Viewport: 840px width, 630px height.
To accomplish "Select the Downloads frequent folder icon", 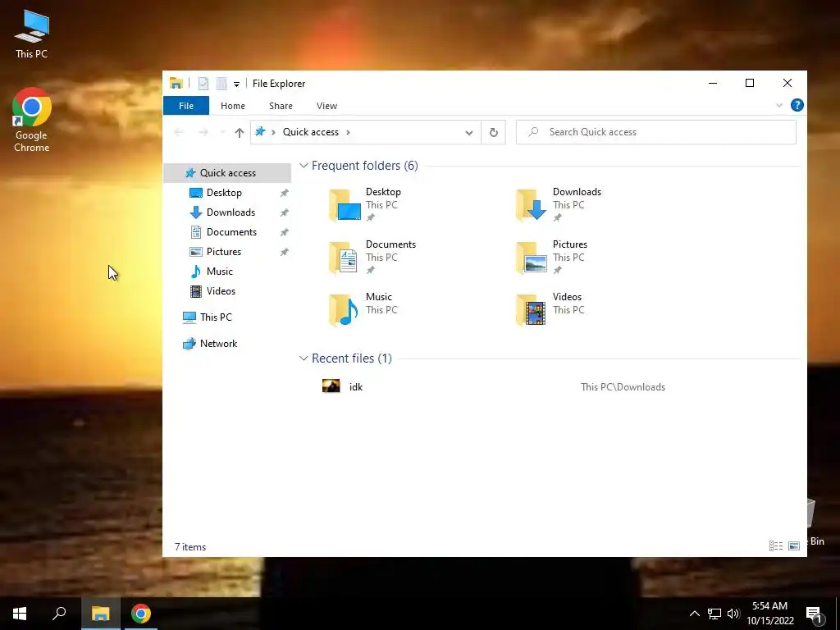I will coord(532,204).
